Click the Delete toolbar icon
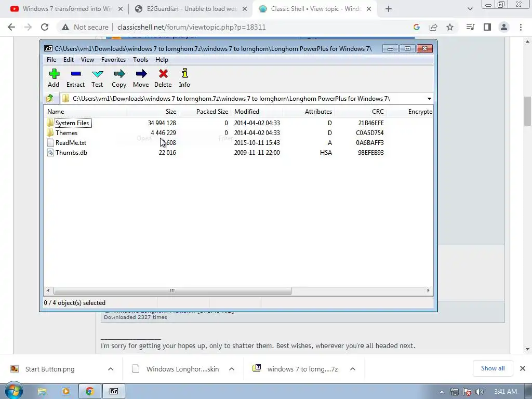The image size is (532, 399). (x=163, y=74)
